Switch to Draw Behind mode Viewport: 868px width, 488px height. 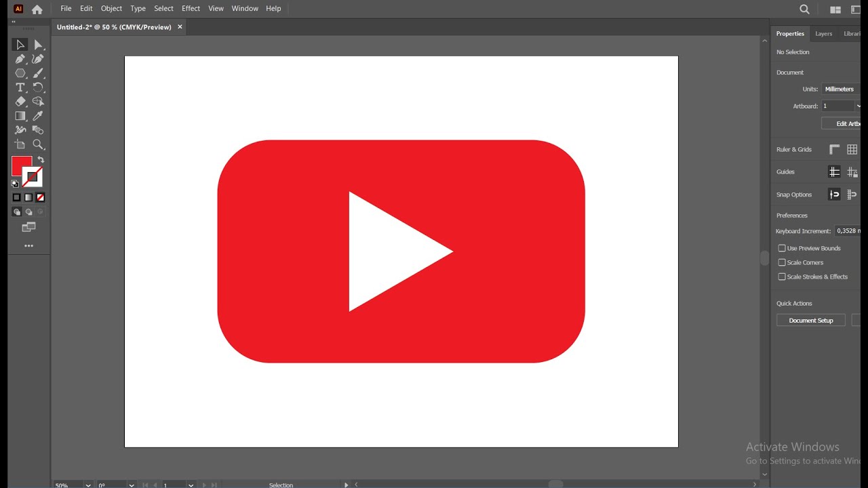(28, 212)
